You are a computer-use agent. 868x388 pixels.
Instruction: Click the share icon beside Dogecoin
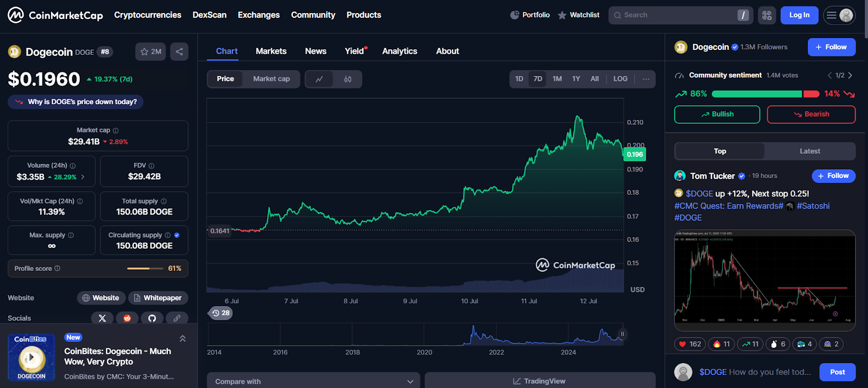click(x=179, y=52)
